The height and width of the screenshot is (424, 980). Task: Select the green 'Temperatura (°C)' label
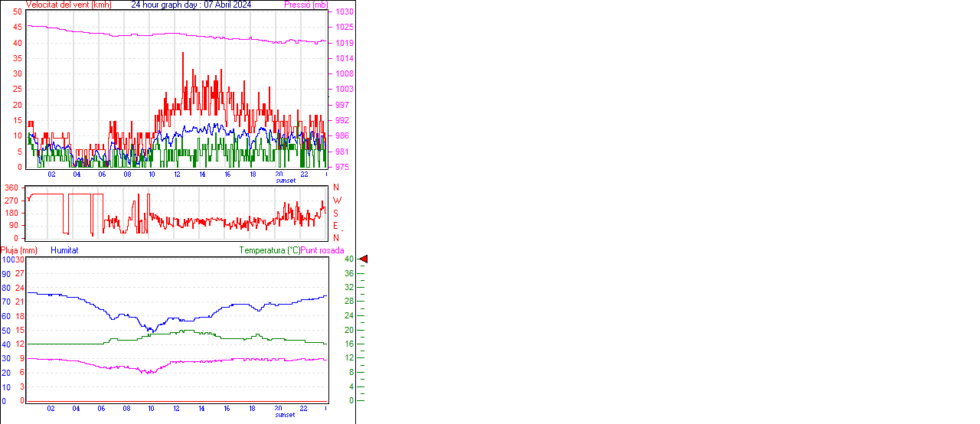[x=269, y=250]
